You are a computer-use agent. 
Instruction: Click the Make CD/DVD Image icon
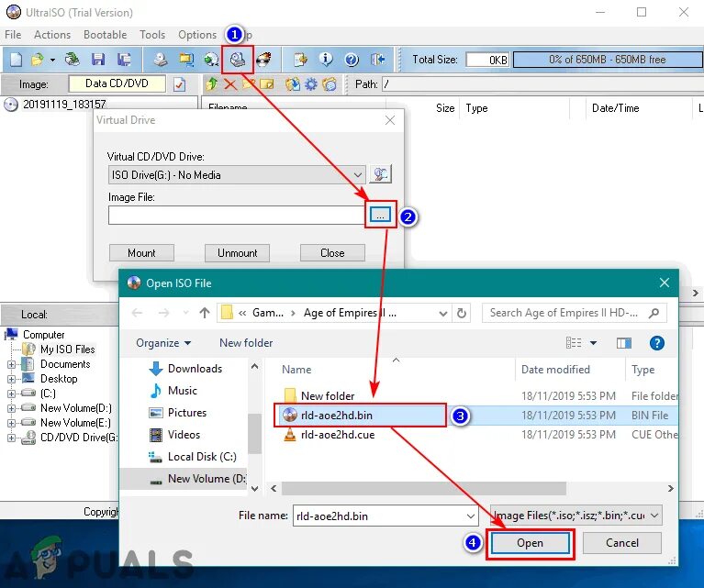click(161, 60)
